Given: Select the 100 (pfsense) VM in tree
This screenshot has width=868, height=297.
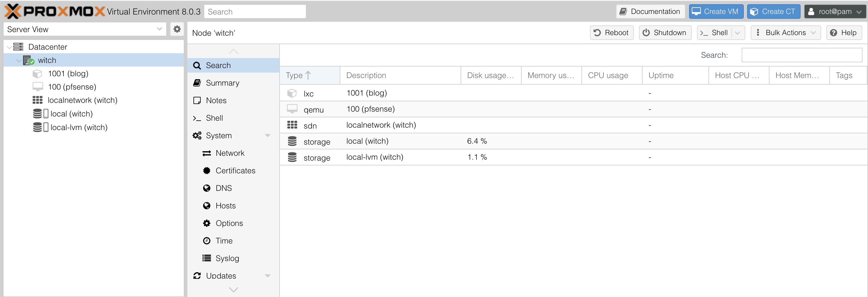Looking at the screenshot, I should [x=72, y=87].
